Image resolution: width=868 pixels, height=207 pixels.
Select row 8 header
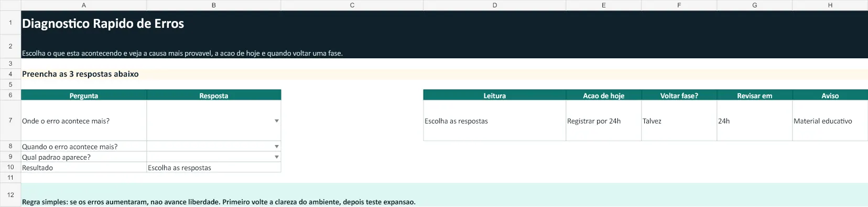[x=10, y=147]
